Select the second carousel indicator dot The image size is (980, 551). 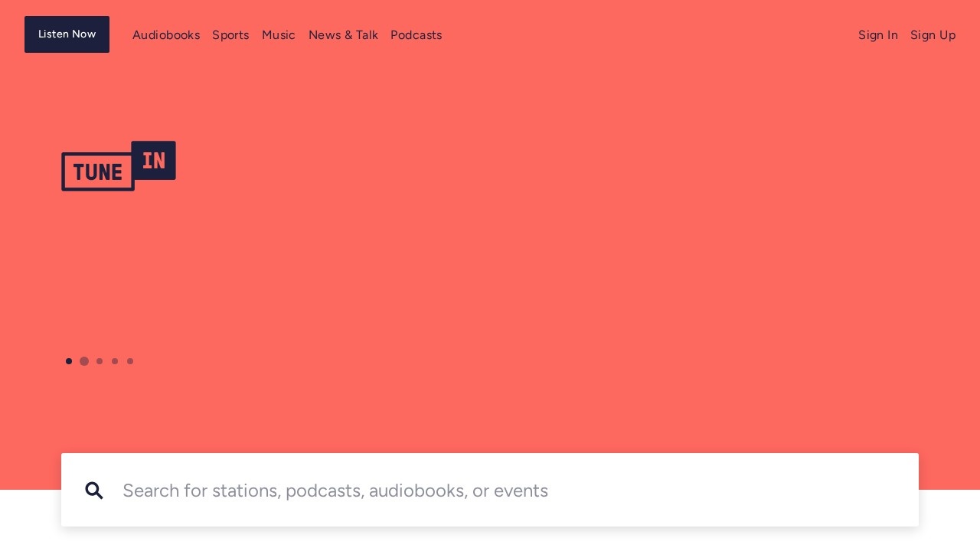click(x=84, y=361)
